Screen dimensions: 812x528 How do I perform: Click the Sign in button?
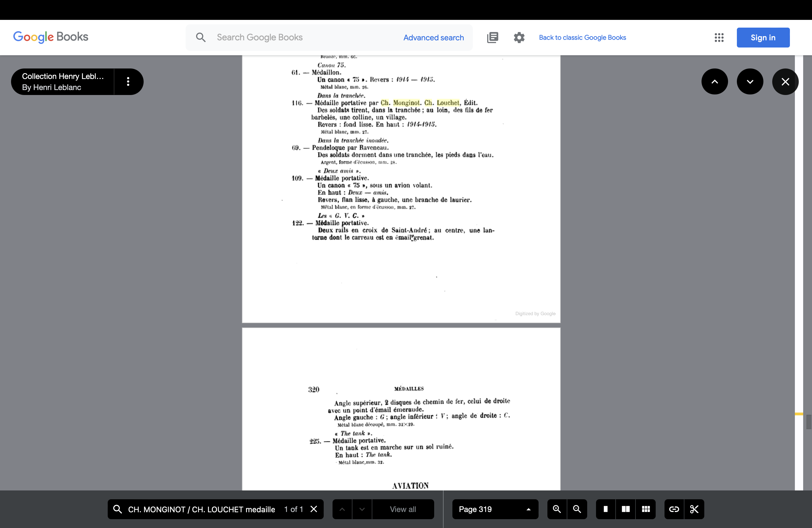pyautogui.click(x=763, y=38)
